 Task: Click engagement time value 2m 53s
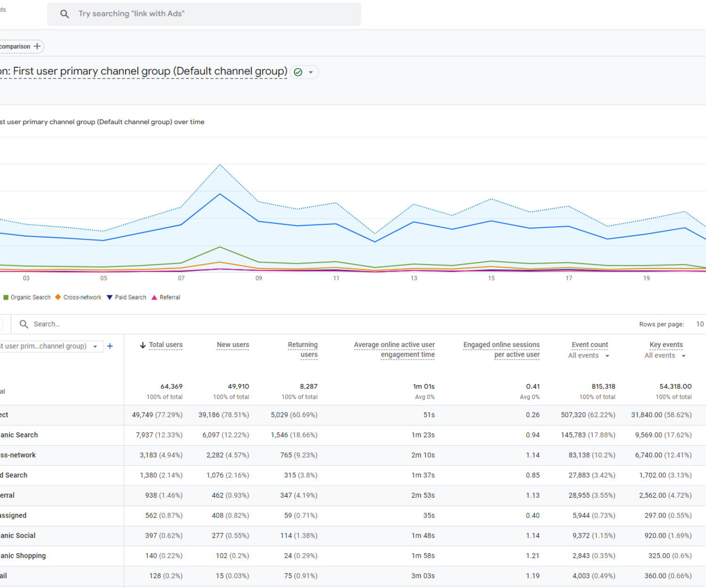pyautogui.click(x=423, y=495)
